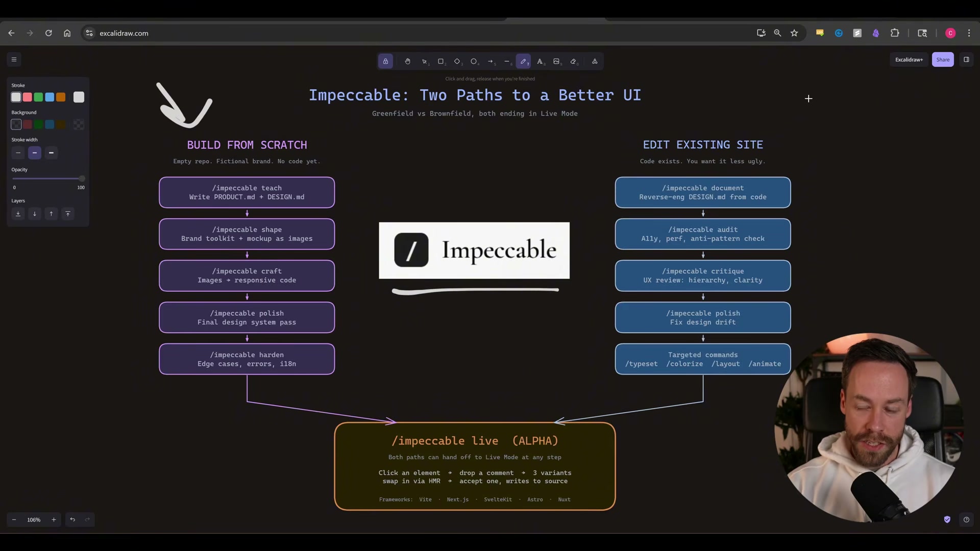Select the Diamond shape tool
Screen dimensions: 980x551
(x=457, y=61)
